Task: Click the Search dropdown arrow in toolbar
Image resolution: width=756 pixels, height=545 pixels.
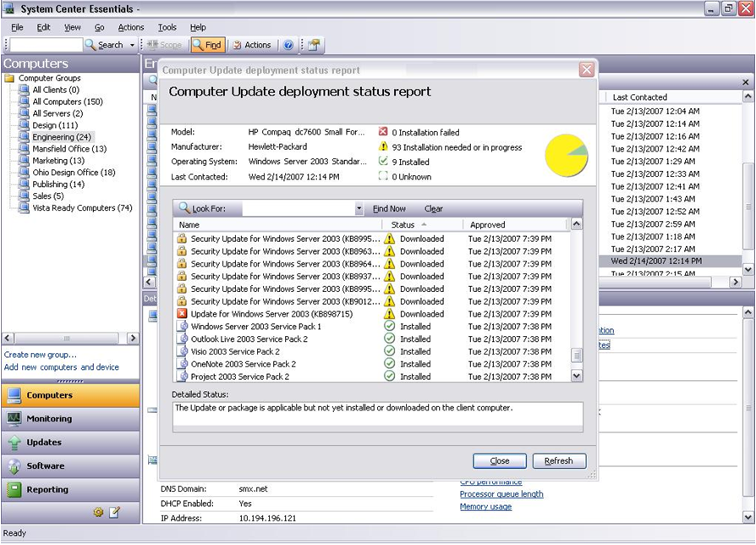Action: point(132,45)
